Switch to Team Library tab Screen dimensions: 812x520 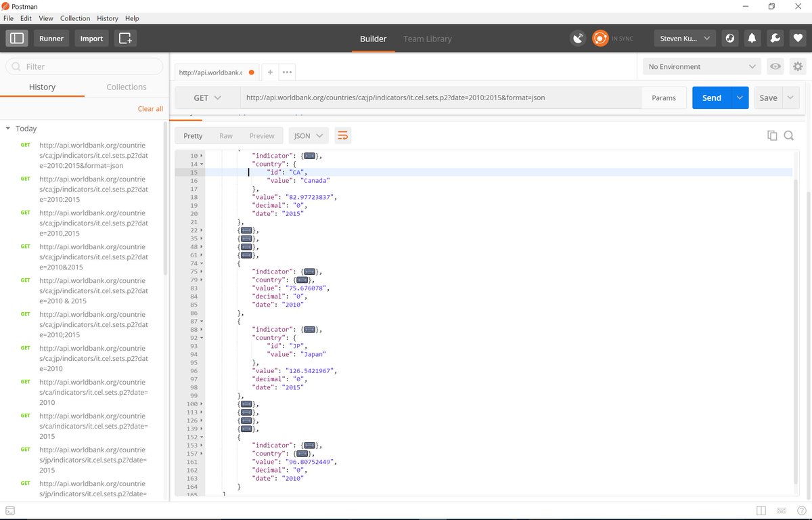tap(428, 39)
